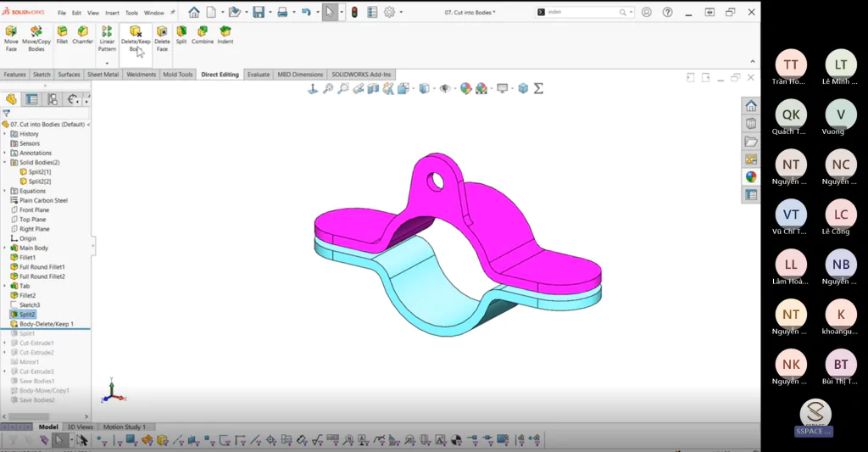Screen dimensions: 868x452
Task: Expand the Tab feature node
Action: click(x=5, y=286)
